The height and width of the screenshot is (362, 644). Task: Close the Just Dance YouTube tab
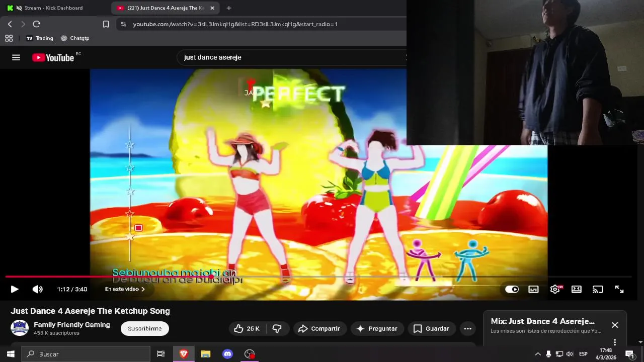click(x=212, y=8)
